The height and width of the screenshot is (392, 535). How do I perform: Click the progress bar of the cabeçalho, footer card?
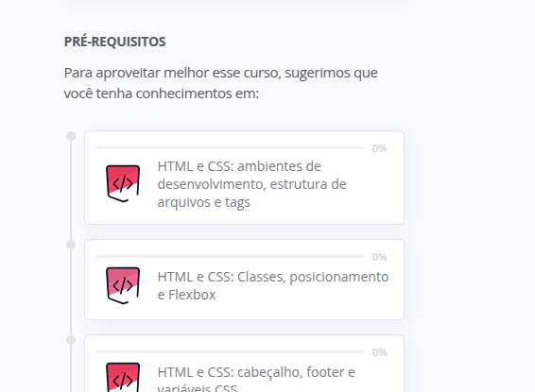click(x=230, y=351)
